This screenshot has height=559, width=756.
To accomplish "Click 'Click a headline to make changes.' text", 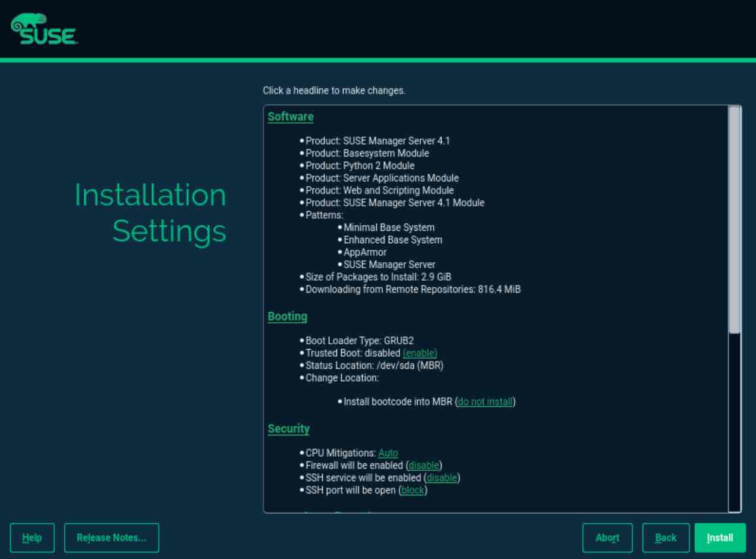I will click(x=334, y=91).
